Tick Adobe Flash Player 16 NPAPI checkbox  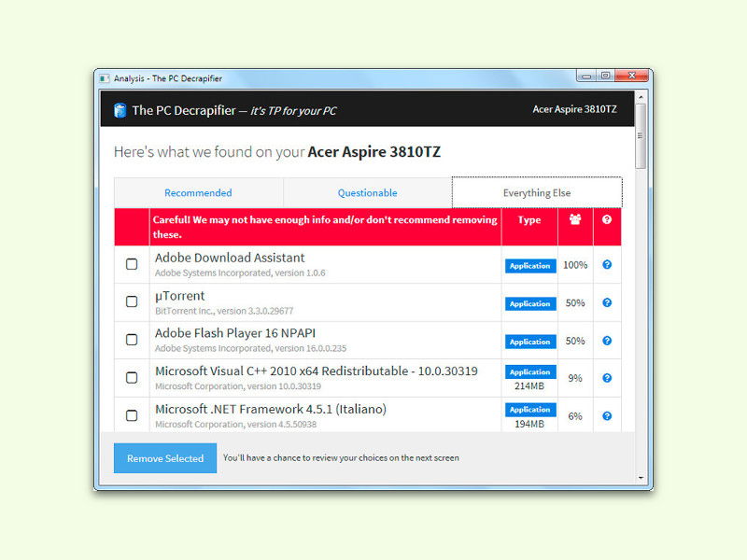click(x=132, y=340)
